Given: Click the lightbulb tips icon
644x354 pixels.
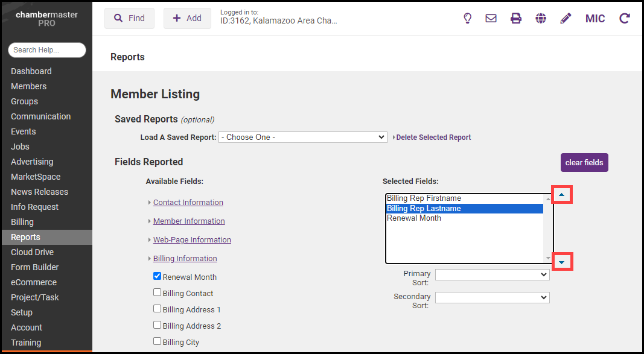Looking at the screenshot, I should coord(467,18).
